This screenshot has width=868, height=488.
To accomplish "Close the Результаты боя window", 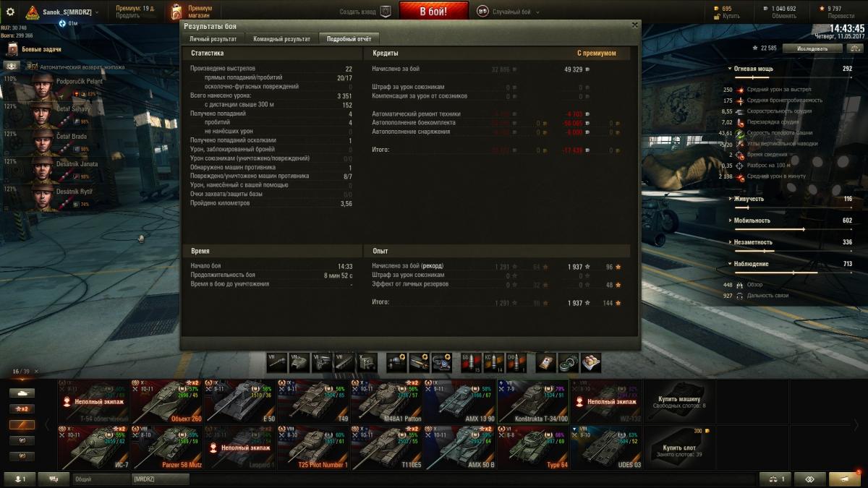I will (x=634, y=25).
